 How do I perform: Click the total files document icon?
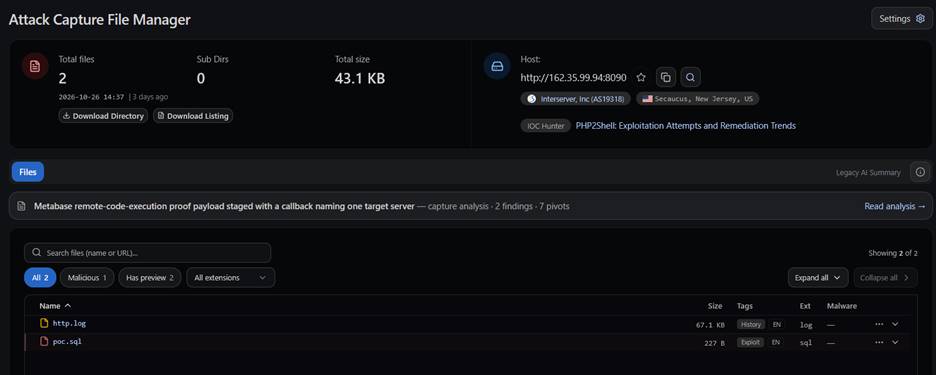pos(35,66)
